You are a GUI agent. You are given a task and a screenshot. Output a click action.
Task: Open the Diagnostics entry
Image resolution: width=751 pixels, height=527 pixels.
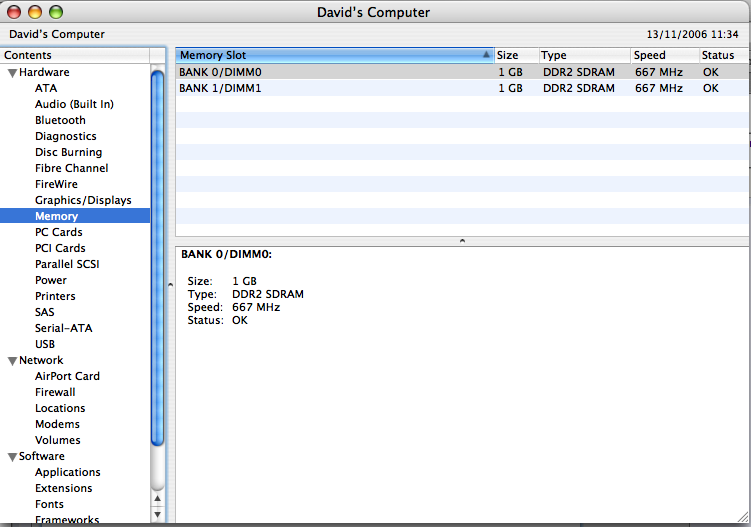66,136
